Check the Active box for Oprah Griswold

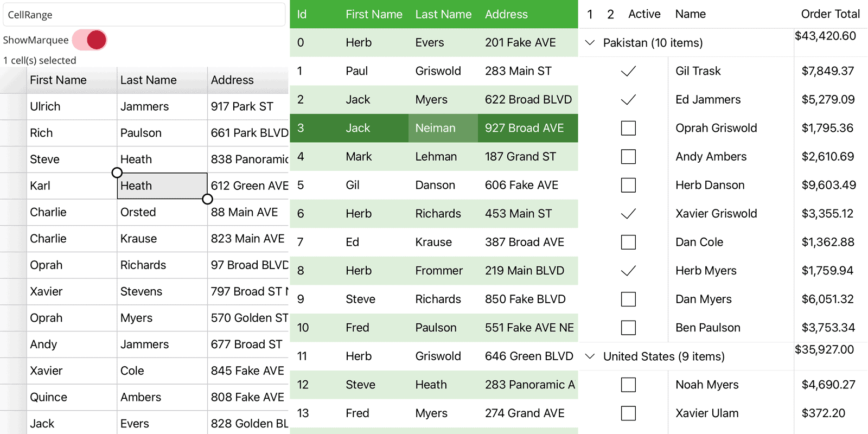pyautogui.click(x=628, y=128)
